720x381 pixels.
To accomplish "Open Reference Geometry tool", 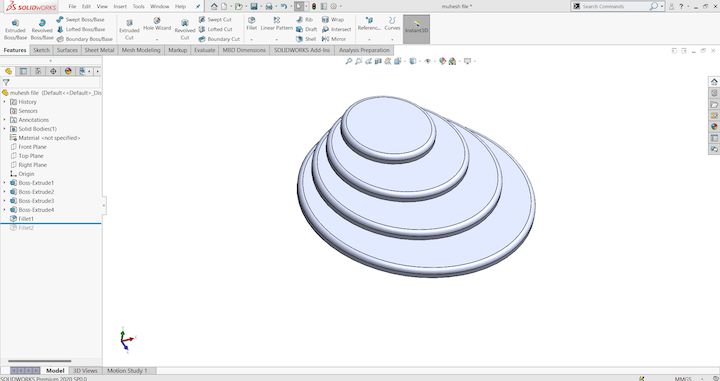I will pos(369,24).
